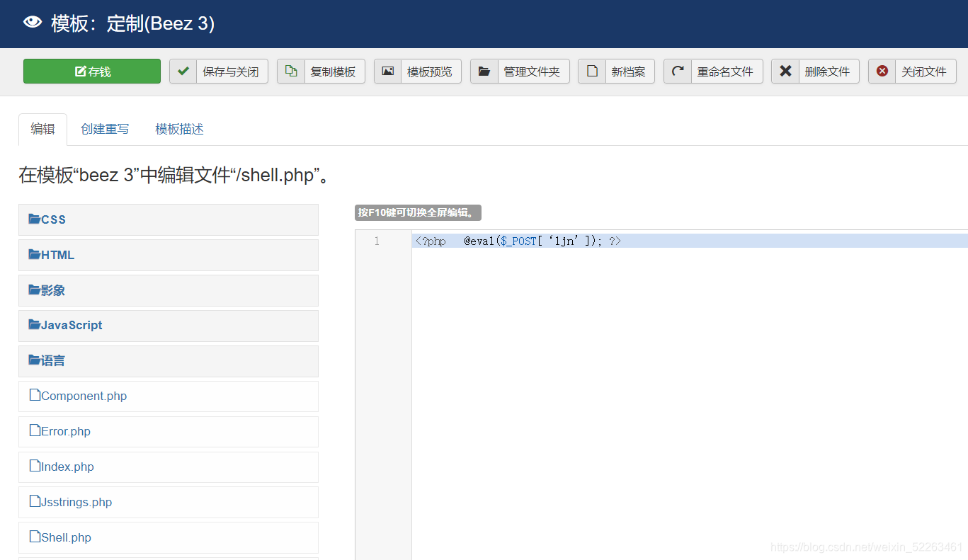Click the folder icon beside 语言
968x560 pixels.
pos(34,360)
